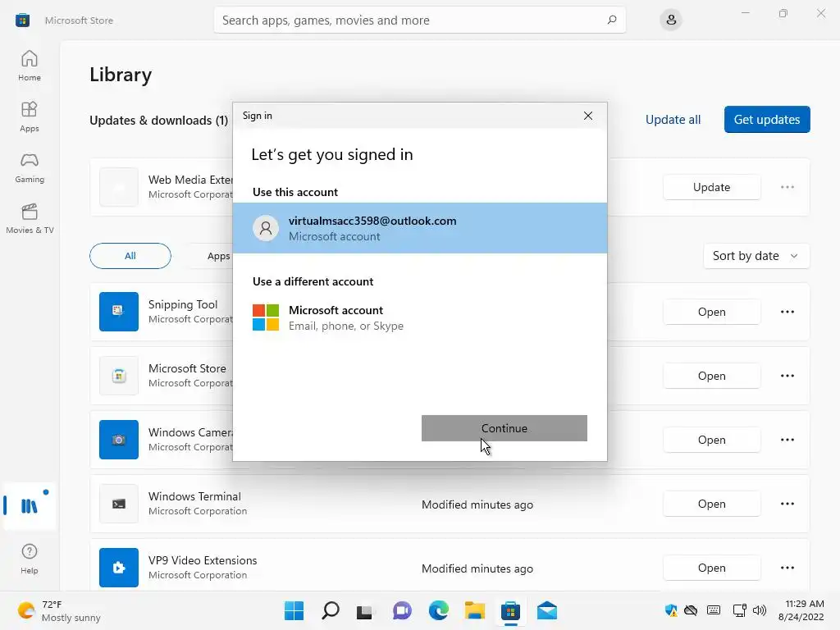Open more options for Microsoft Store row
Viewport: 840px width, 630px height.
tap(787, 376)
